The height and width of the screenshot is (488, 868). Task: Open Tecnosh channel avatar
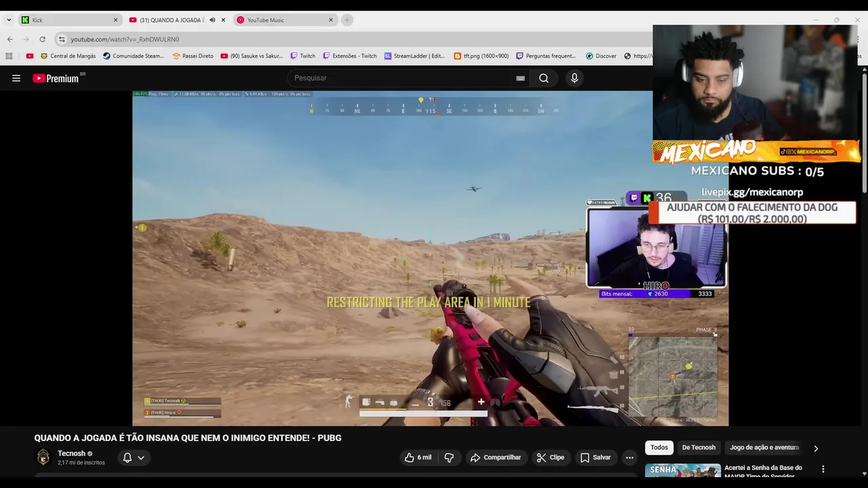(43, 457)
